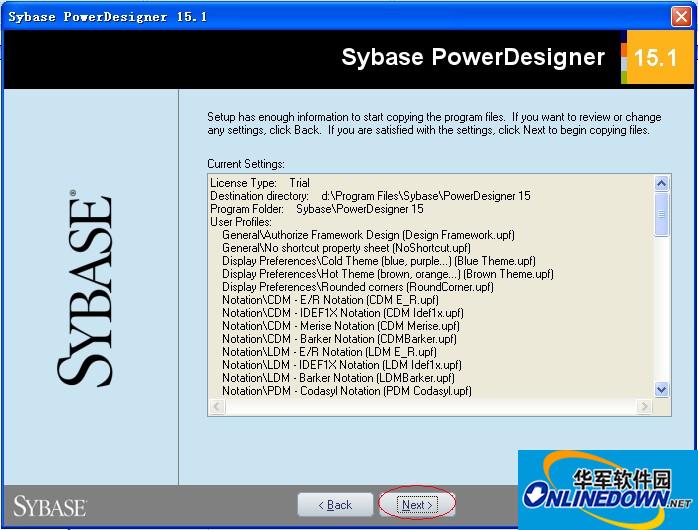Click the horizontal scroll right arrow
698x530 pixels.
(x=644, y=406)
